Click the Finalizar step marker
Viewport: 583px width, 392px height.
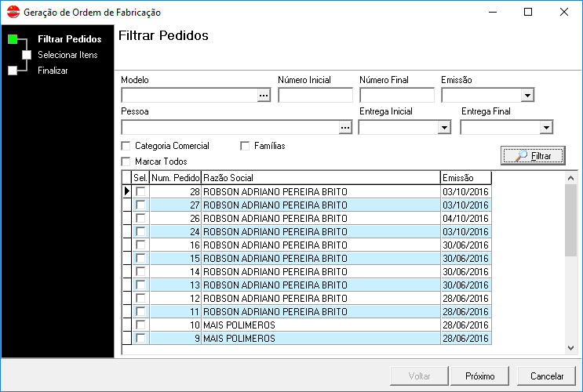[12, 71]
